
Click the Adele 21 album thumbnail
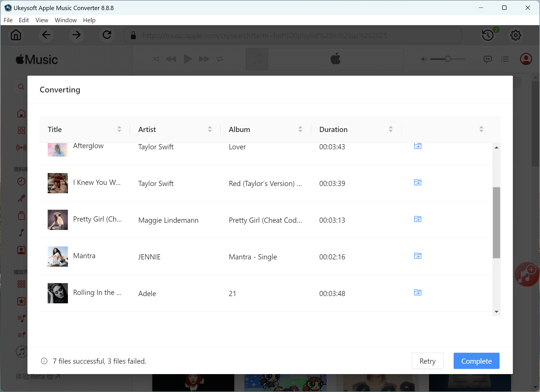pos(58,293)
